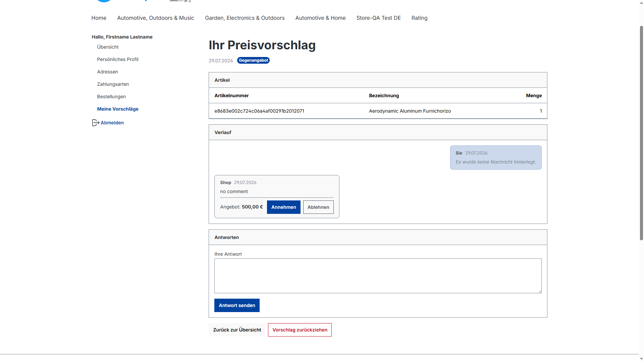Click the Artikelnummer column header
This screenshot has height=362, width=644.
point(232,96)
